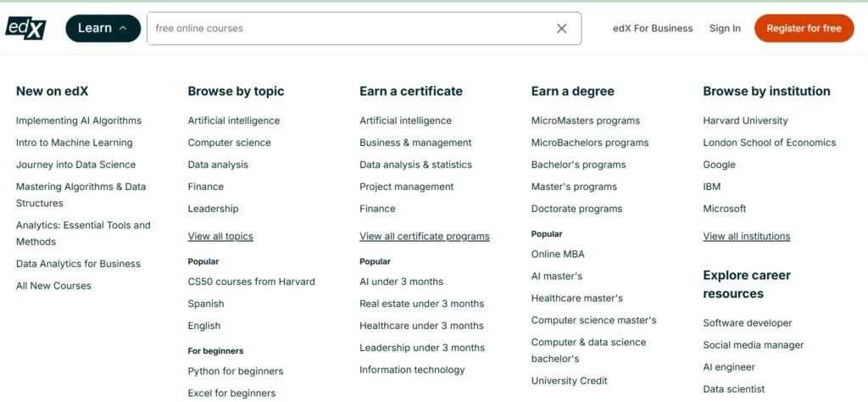Browse London School of Economics
Image resolution: width=868 pixels, height=402 pixels.
(770, 142)
